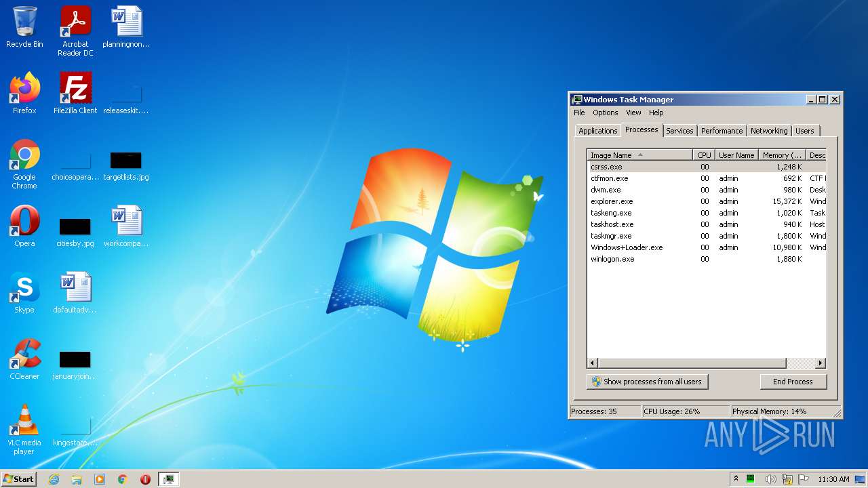Image resolution: width=868 pixels, height=488 pixels.
Task: Switch to the Performance tab
Action: [x=722, y=131]
